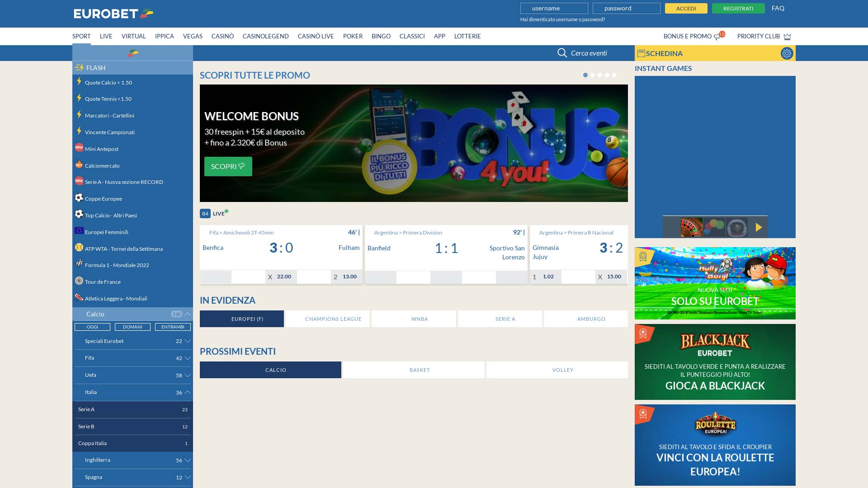Select the DOMANI day filter
The image size is (868, 488).
click(132, 327)
